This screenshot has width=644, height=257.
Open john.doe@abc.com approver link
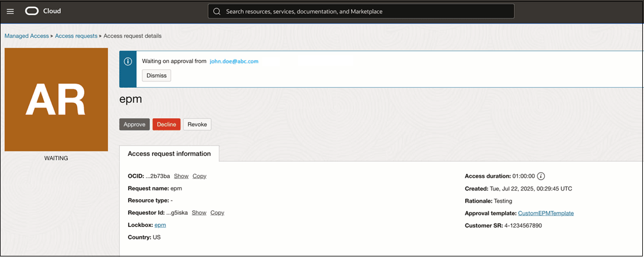tap(234, 61)
